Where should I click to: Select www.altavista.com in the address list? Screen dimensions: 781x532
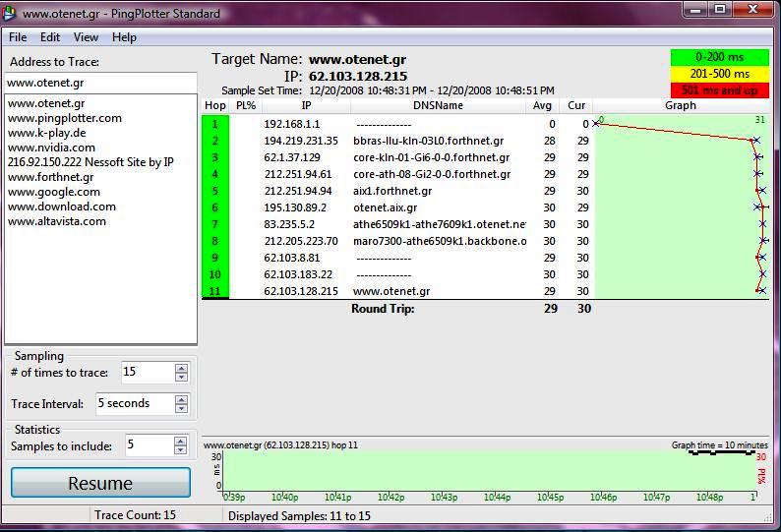(57, 221)
